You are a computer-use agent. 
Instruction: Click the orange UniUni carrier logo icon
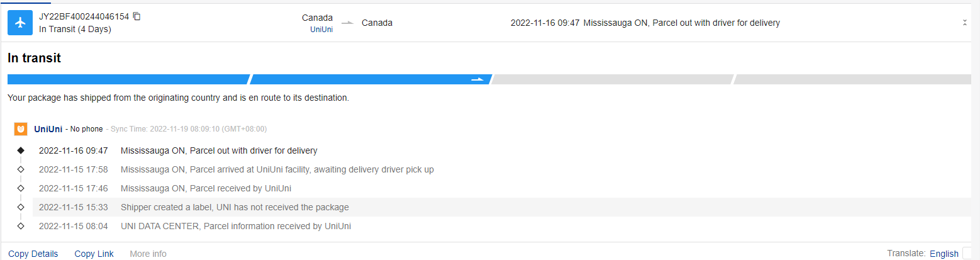[21, 129]
